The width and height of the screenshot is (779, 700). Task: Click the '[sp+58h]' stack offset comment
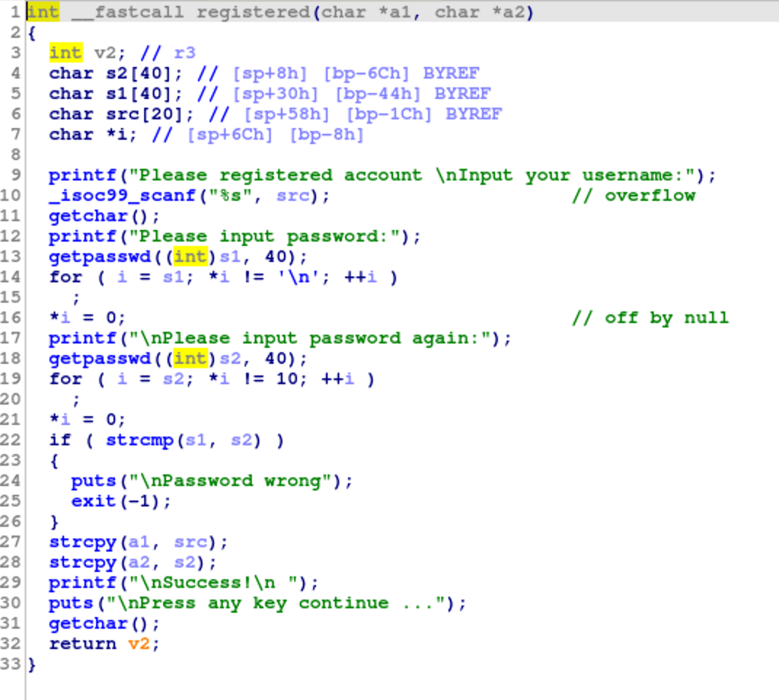coord(287,114)
